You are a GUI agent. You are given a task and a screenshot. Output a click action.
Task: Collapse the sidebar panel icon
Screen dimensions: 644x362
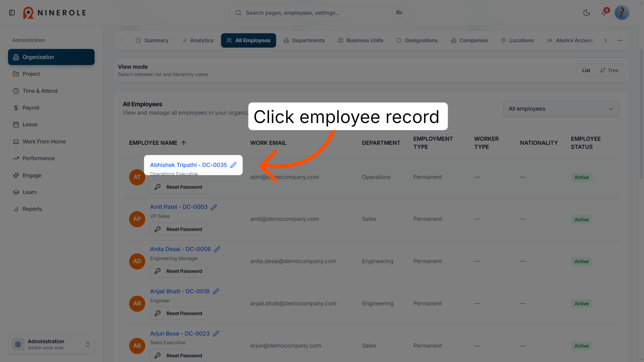pyautogui.click(x=12, y=13)
